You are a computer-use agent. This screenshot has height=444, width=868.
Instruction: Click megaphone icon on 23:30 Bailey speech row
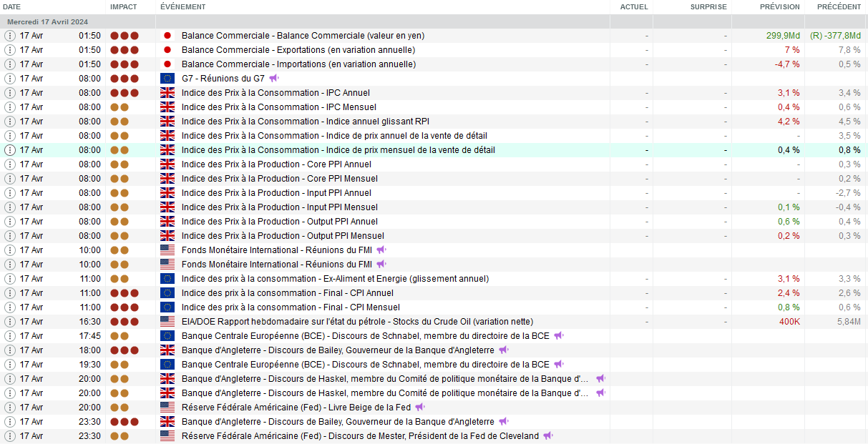(504, 422)
